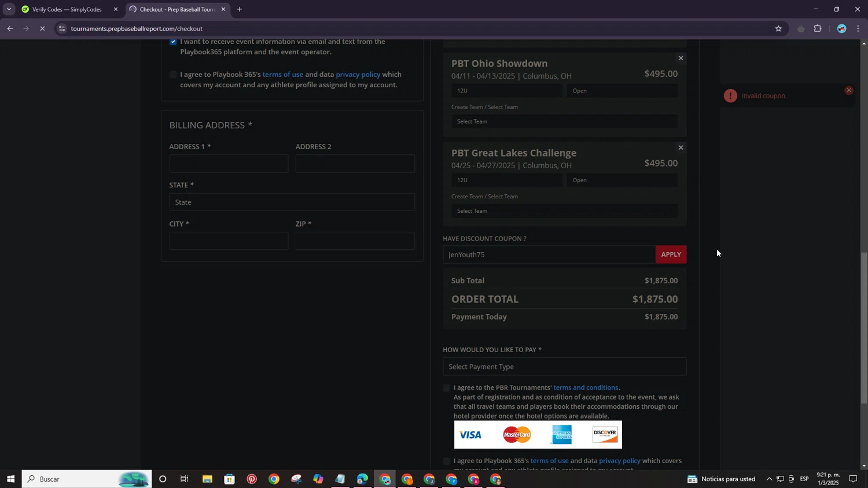Apply the discount coupon

(x=671, y=254)
